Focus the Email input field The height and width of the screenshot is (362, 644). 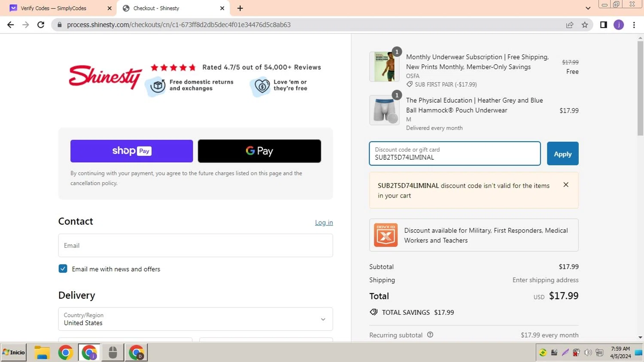pos(195,246)
